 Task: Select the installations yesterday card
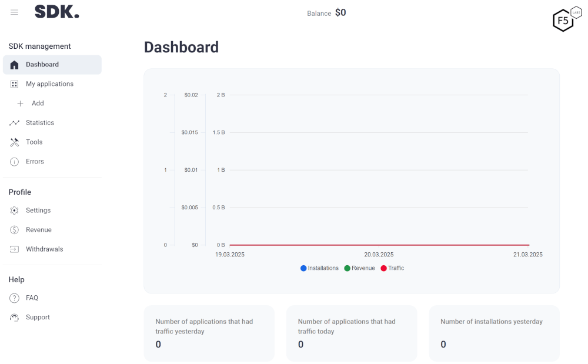494,333
